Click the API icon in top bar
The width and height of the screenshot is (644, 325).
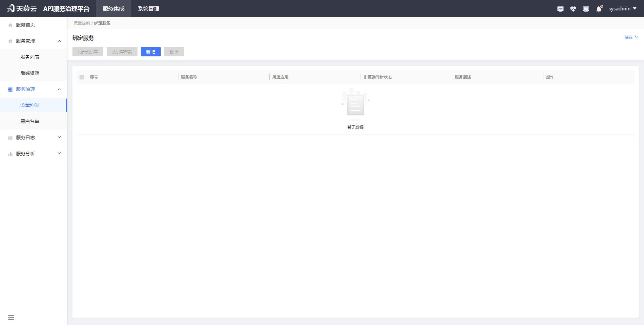click(x=560, y=9)
